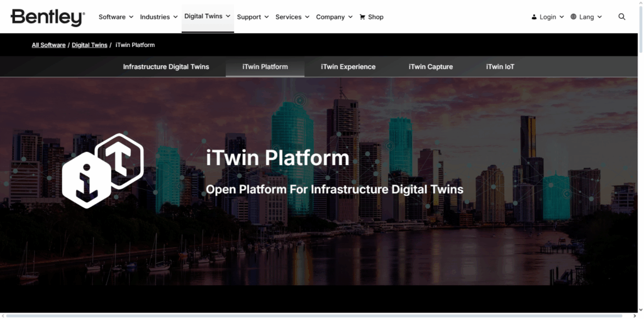Click the shopping cart icon
Viewport: 644px width, 319px height.
(362, 17)
